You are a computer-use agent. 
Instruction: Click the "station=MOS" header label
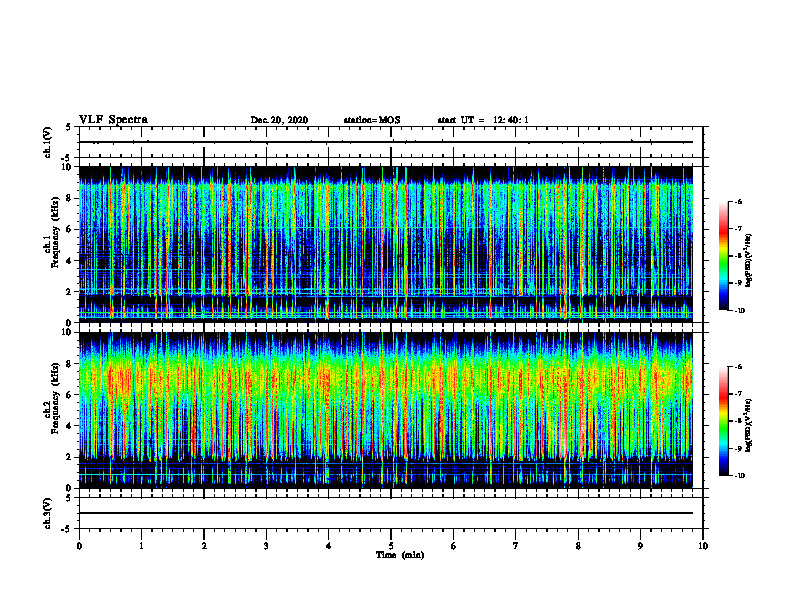[x=372, y=120]
